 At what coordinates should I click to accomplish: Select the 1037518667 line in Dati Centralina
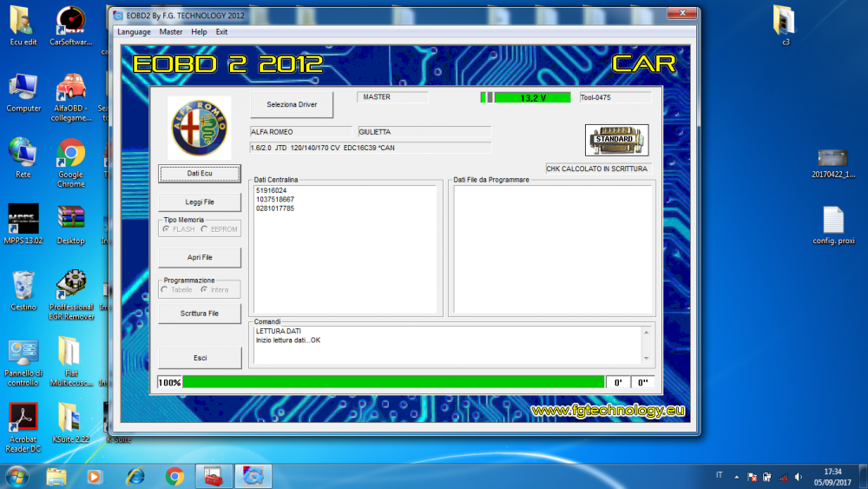(x=275, y=200)
